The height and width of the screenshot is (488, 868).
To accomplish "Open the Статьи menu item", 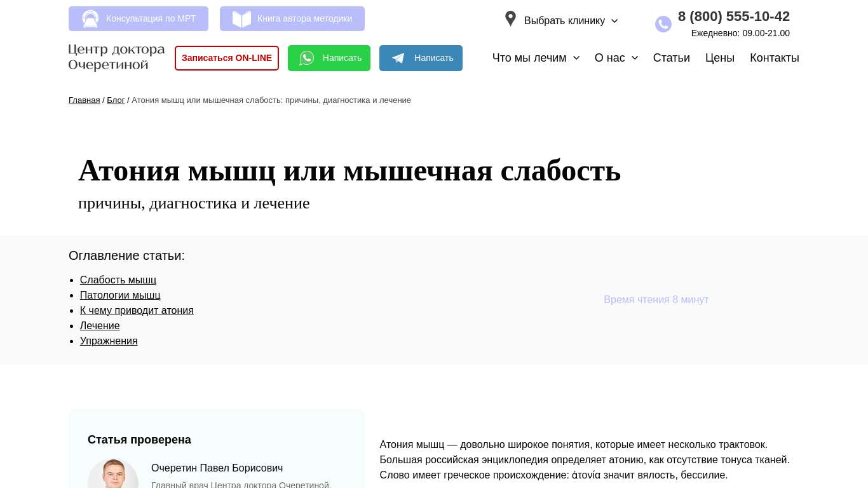I will click(x=671, y=58).
